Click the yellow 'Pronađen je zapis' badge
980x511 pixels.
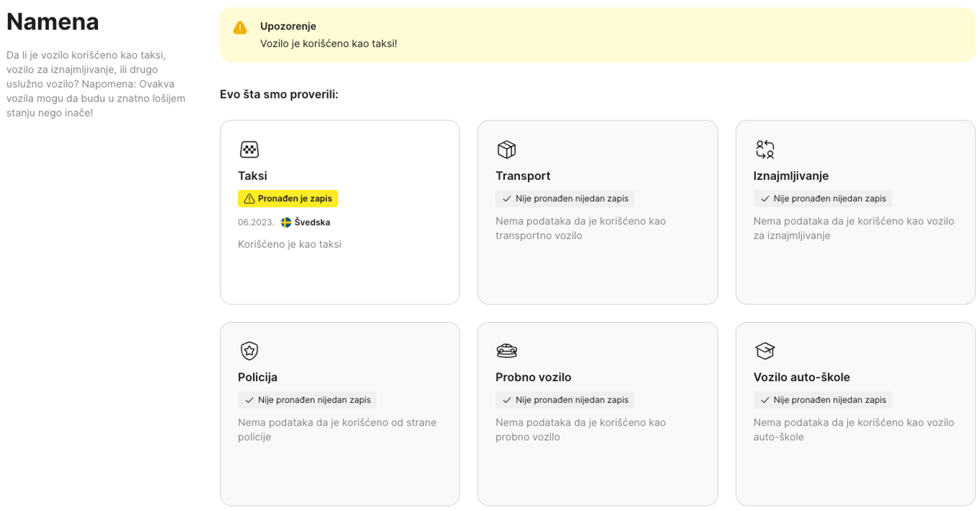pyautogui.click(x=288, y=198)
